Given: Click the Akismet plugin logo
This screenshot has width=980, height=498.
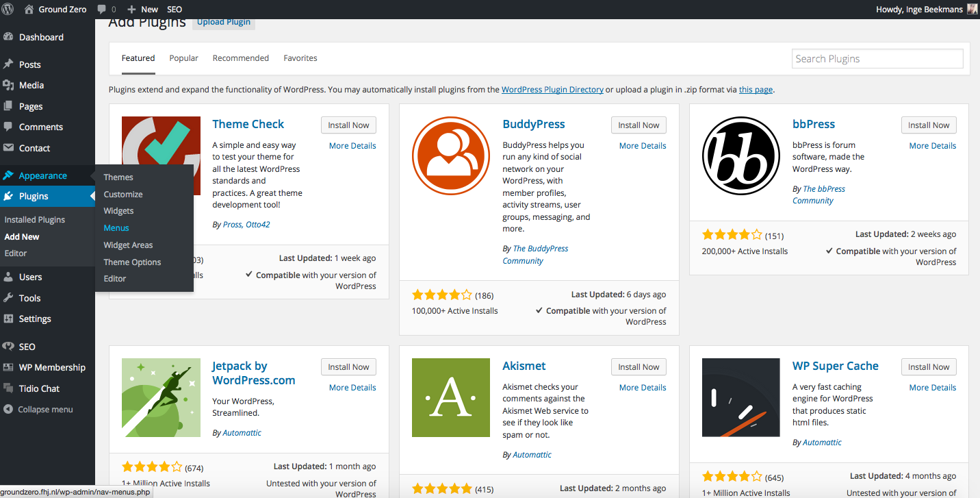Looking at the screenshot, I should (x=451, y=397).
